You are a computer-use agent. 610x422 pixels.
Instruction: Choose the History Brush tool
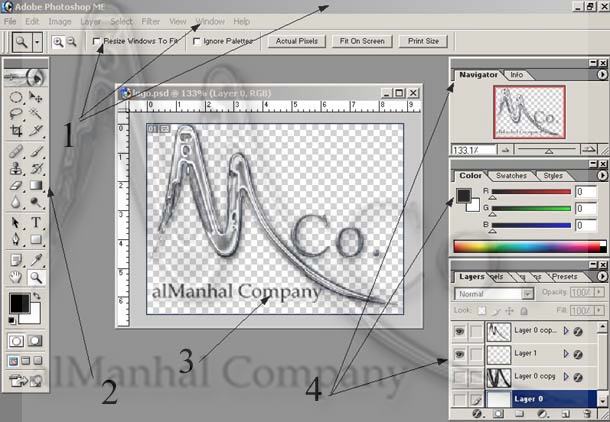(36, 168)
